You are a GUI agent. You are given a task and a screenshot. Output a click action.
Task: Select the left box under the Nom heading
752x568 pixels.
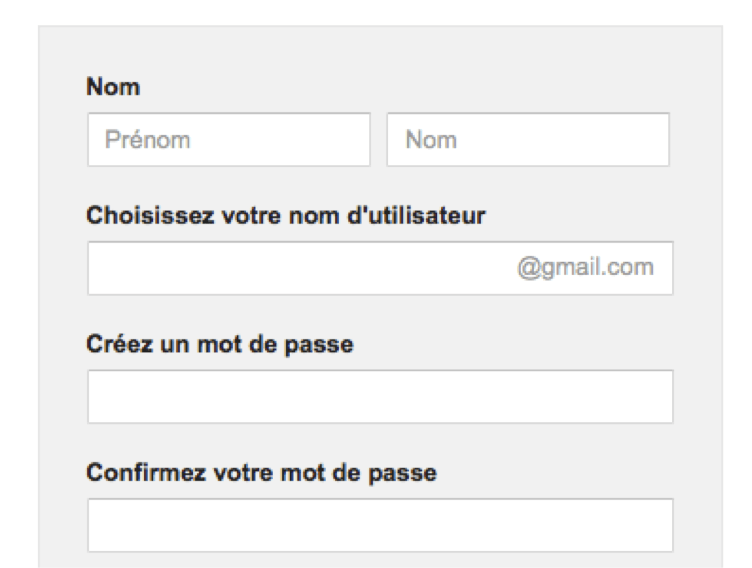(228, 140)
